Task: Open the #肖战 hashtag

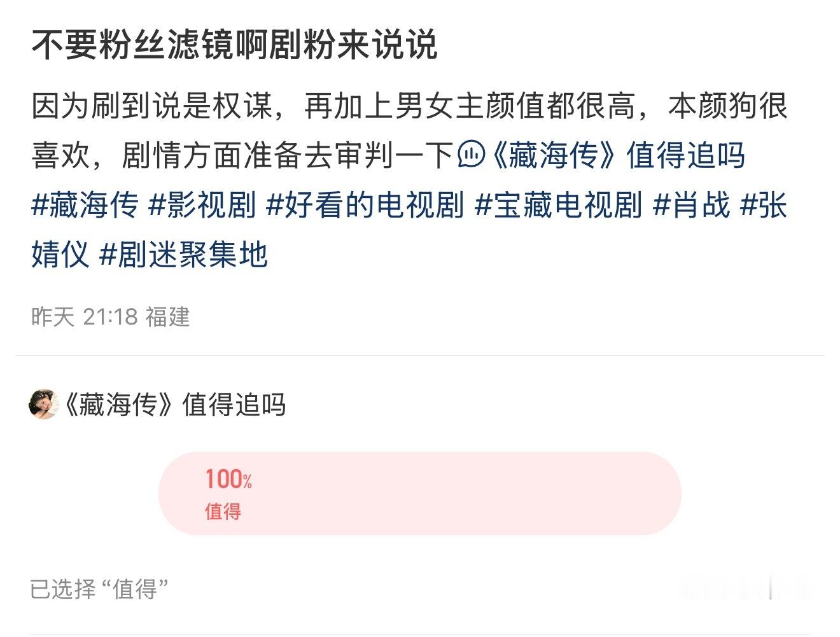Action: [x=692, y=205]
